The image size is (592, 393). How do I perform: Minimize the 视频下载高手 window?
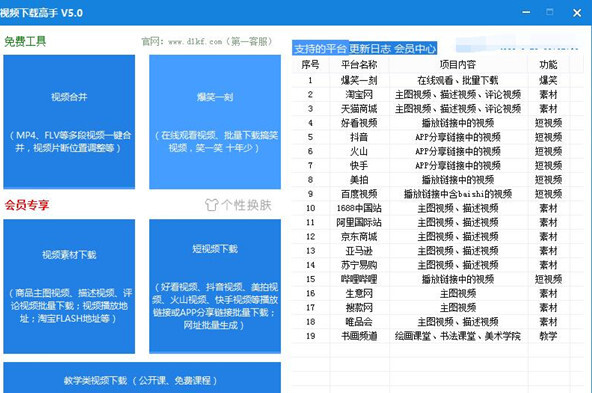click(526, 12)
